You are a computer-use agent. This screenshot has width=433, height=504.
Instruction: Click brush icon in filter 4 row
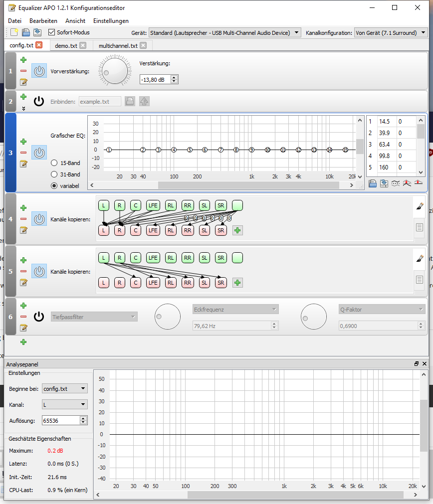(x=420, y=207)
